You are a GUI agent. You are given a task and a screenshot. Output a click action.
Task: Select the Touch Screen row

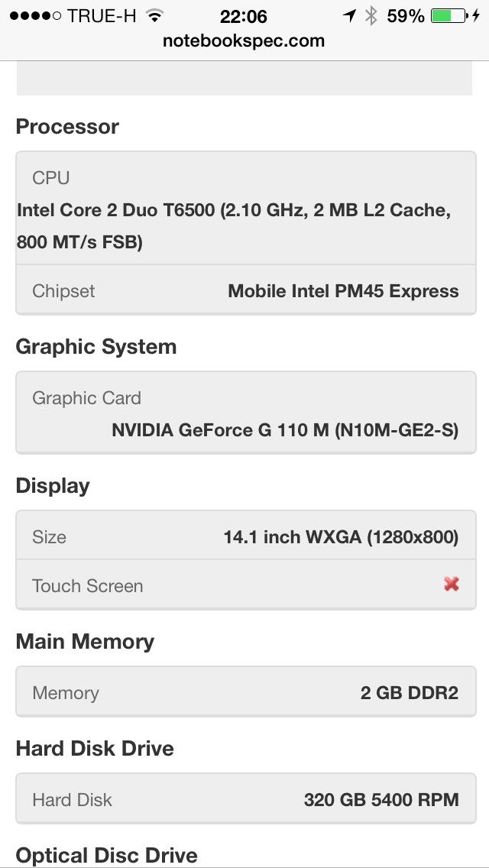[246, 585]
